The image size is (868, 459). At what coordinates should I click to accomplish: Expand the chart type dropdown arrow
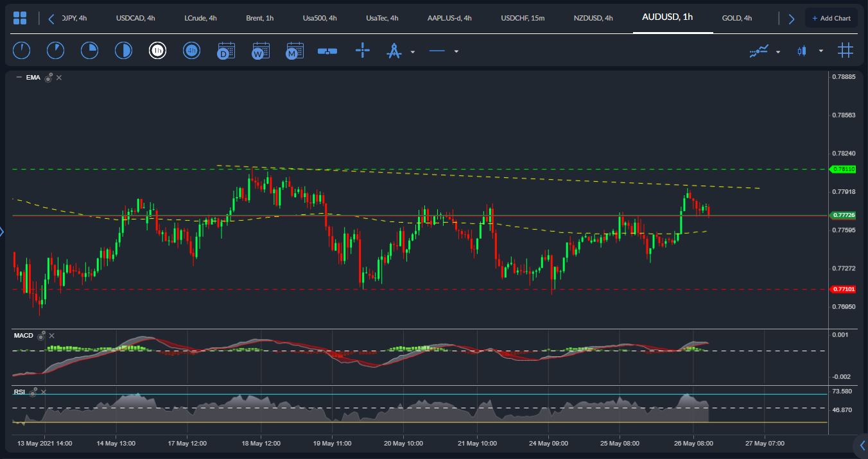(x=820, y=51)
